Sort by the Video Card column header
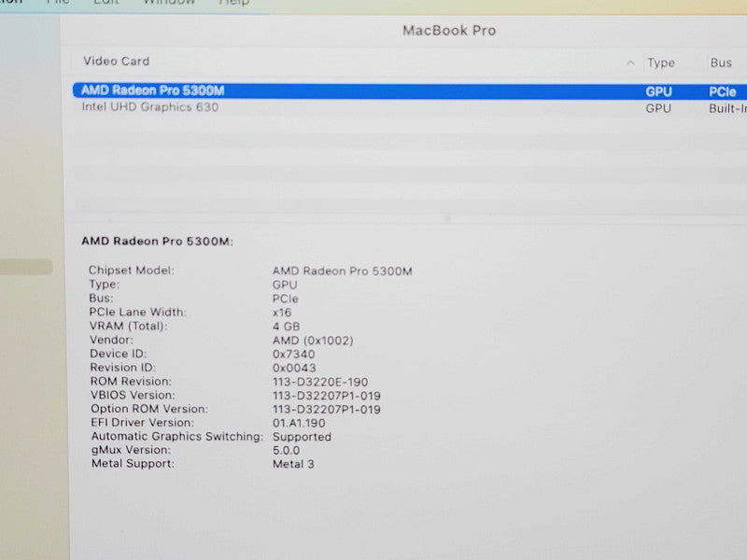747x560 pixels. click(x=116, y=61)
